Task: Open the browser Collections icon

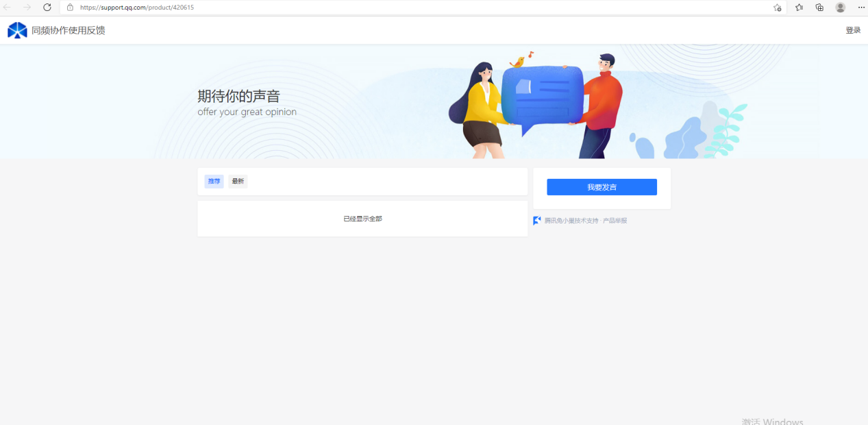Action: pyautogui.click(x=819, y=8)
